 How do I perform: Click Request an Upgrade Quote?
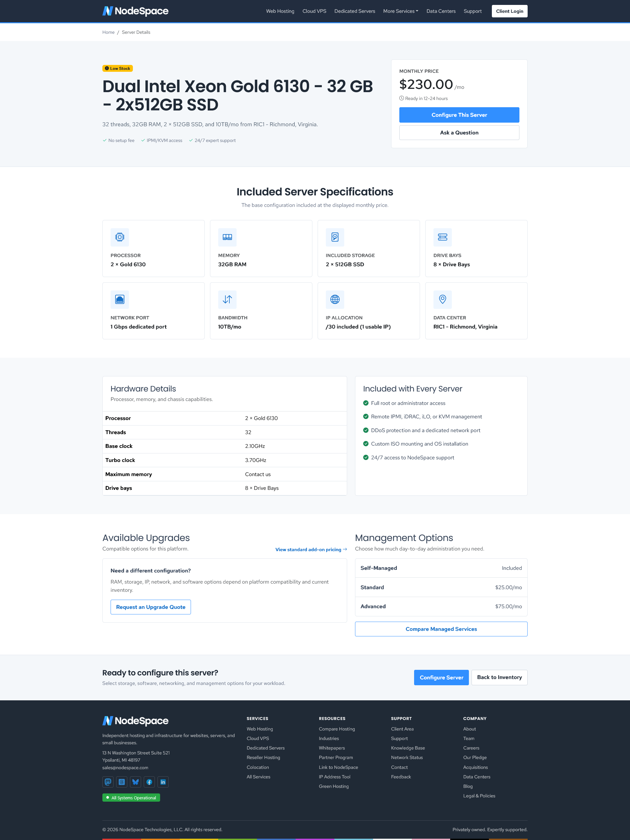point(151,607)
